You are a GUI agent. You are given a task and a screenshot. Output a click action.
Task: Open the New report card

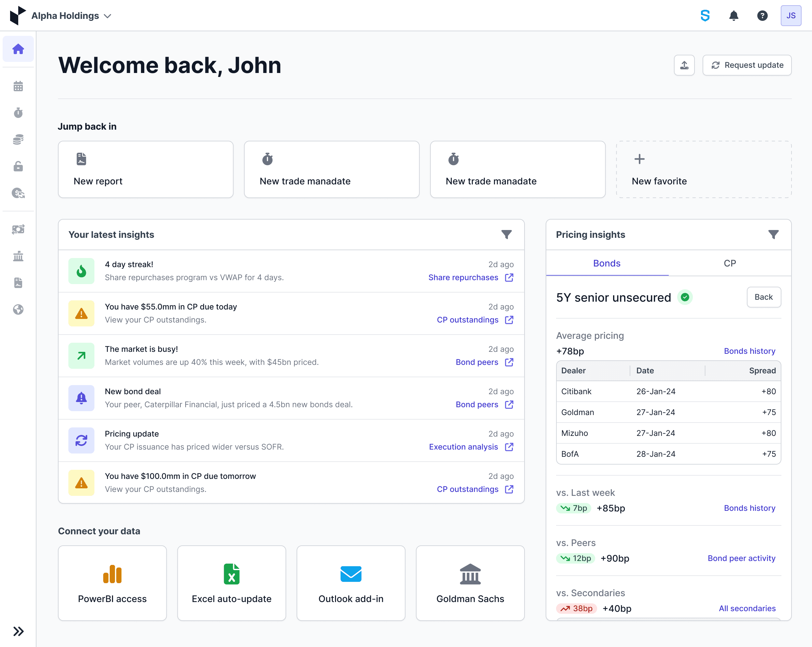(x=146, y=170)
